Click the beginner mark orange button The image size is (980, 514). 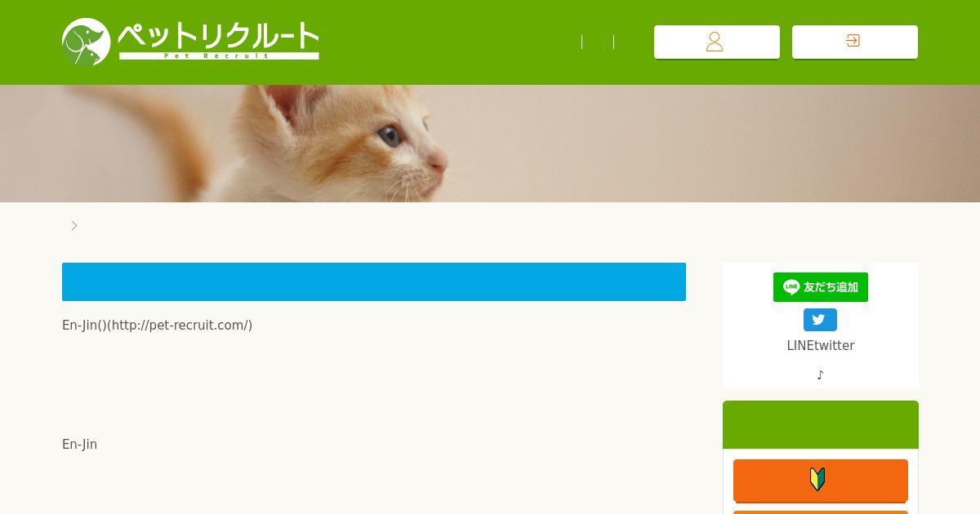(821, 480)
